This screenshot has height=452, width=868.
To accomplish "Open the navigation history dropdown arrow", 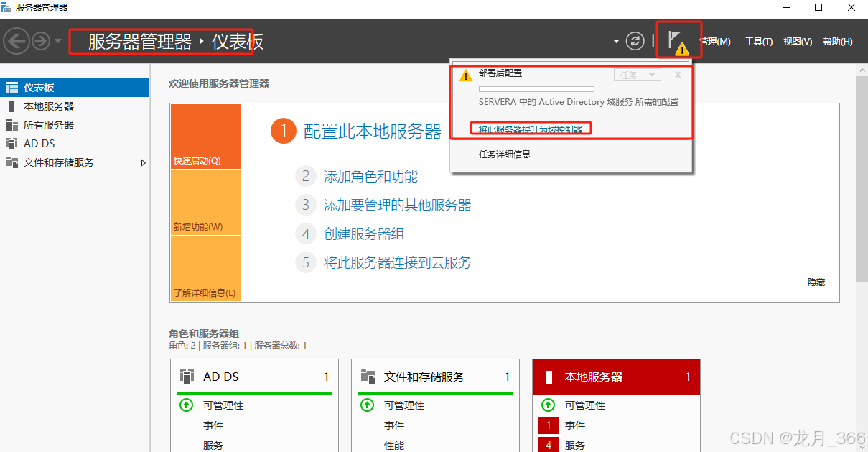I will (x=58, y=42).
